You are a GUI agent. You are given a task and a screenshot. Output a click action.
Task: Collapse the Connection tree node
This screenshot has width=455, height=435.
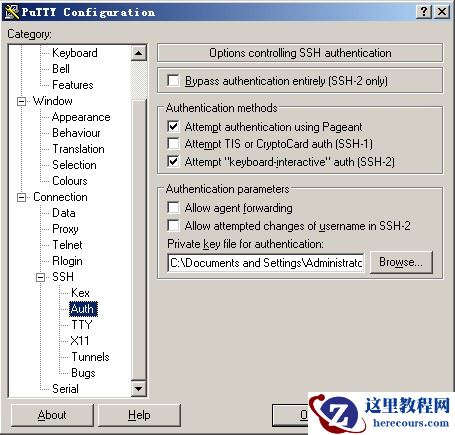tap(21, 197)
